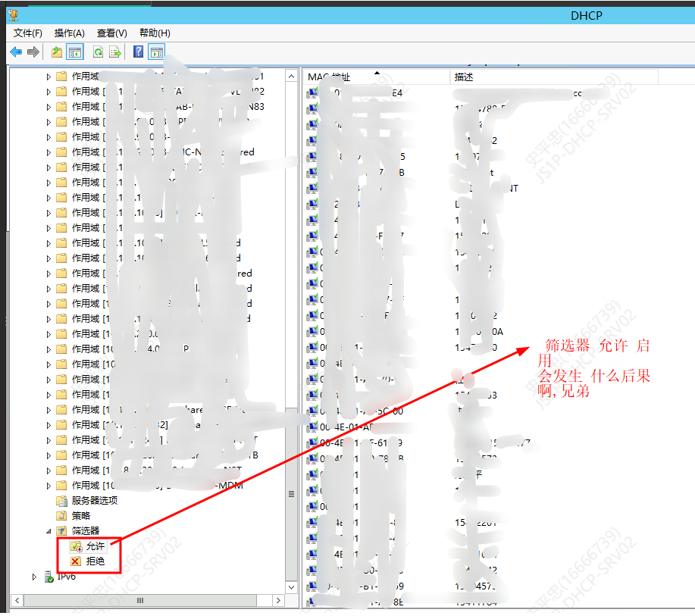Click the Export list toolbar icon
The width and height of the screenshot is (695, 616).
click(x=115, y=52)
